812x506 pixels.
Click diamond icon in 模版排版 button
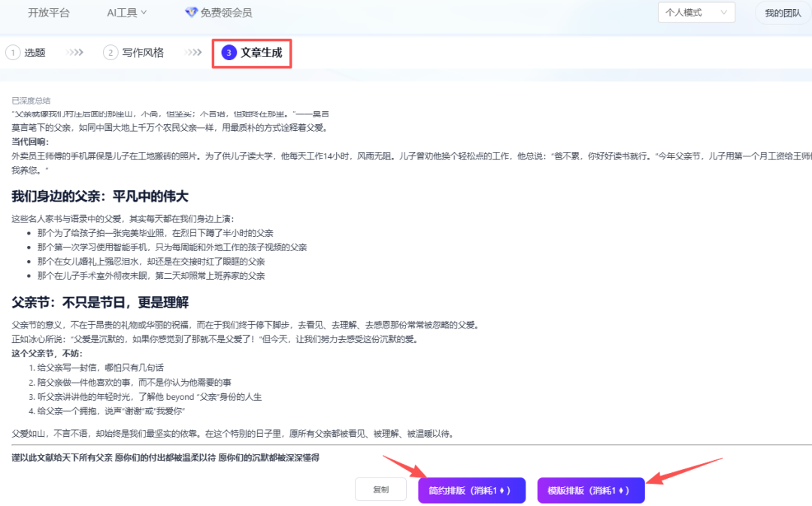tap(621, 490)
